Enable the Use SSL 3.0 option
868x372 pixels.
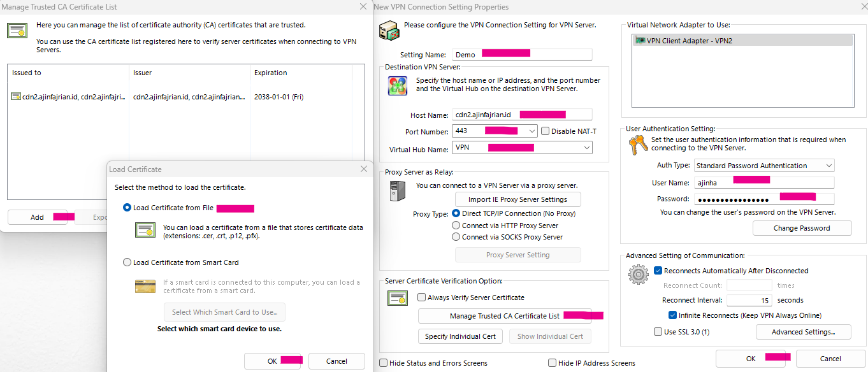[x=658, y=331]
